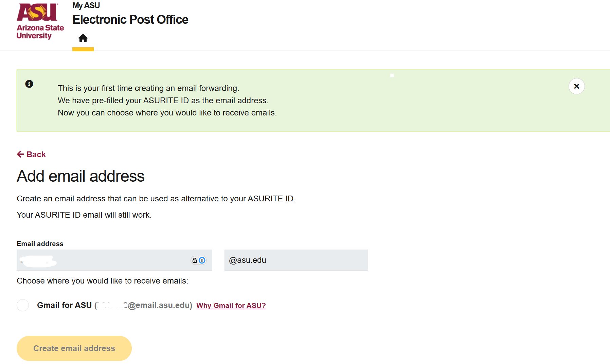Dismiss the first-time forwarding notification banner
This screenshot has width=610, height=364.
coord(576,86)
